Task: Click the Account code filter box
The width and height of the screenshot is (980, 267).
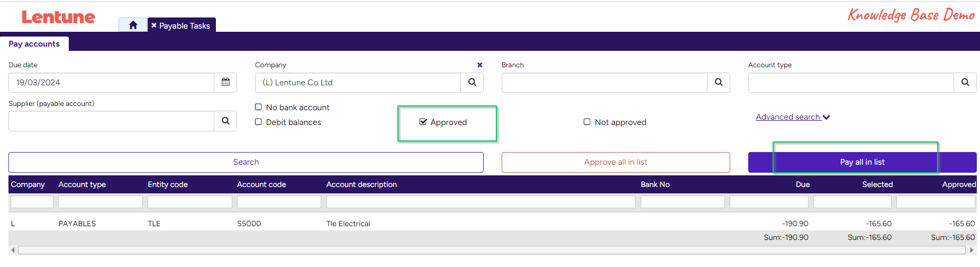Action: click(279, 202)
